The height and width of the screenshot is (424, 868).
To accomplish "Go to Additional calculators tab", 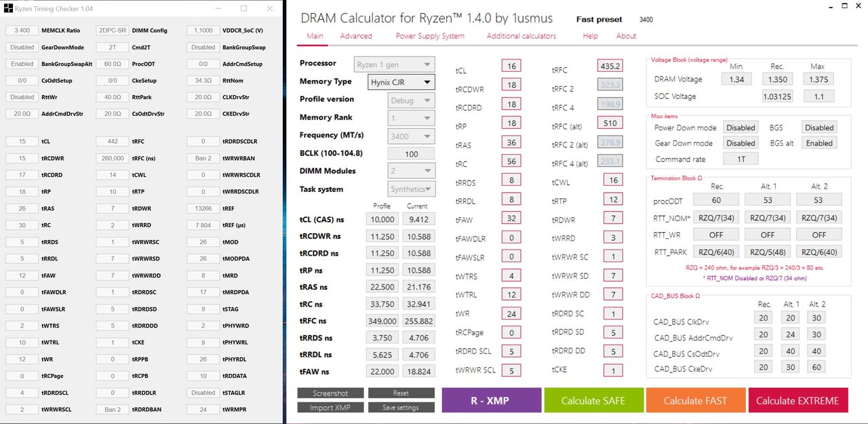I will tap(521, 36).
